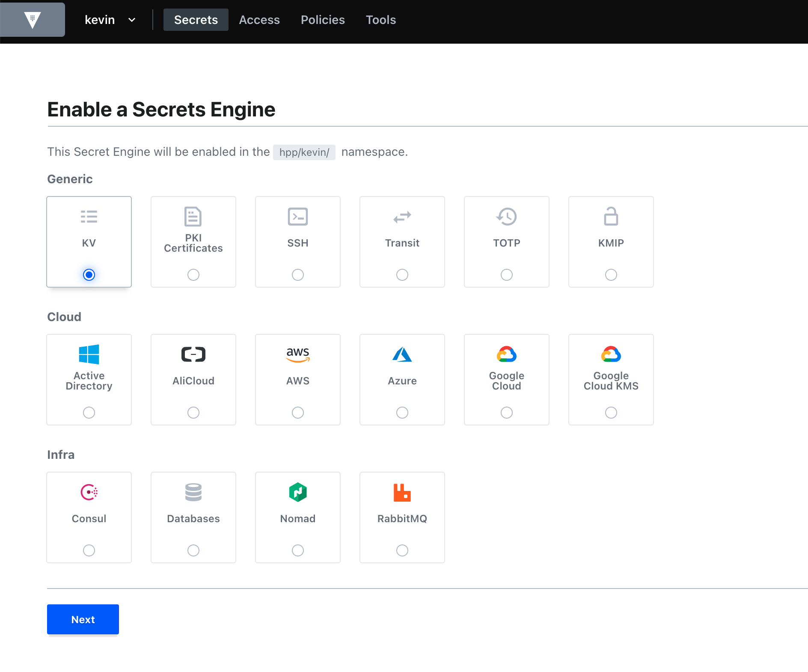Click the PKI Certificates label

[193, 243]
